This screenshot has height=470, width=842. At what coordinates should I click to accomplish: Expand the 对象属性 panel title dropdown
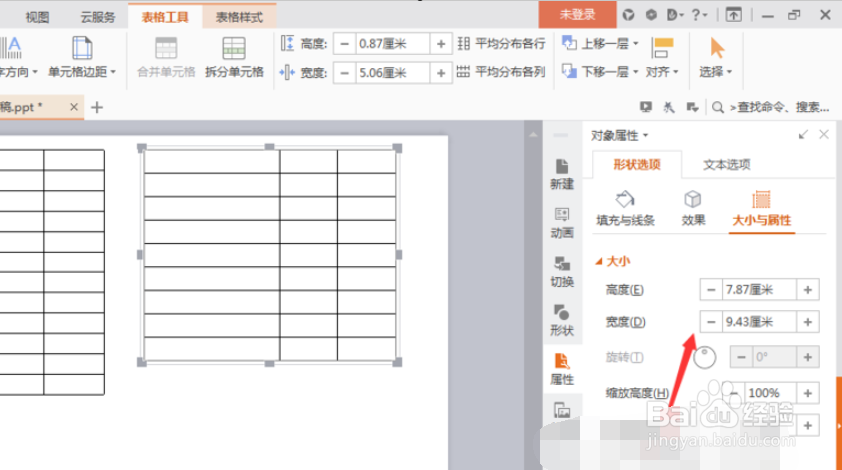645,135
